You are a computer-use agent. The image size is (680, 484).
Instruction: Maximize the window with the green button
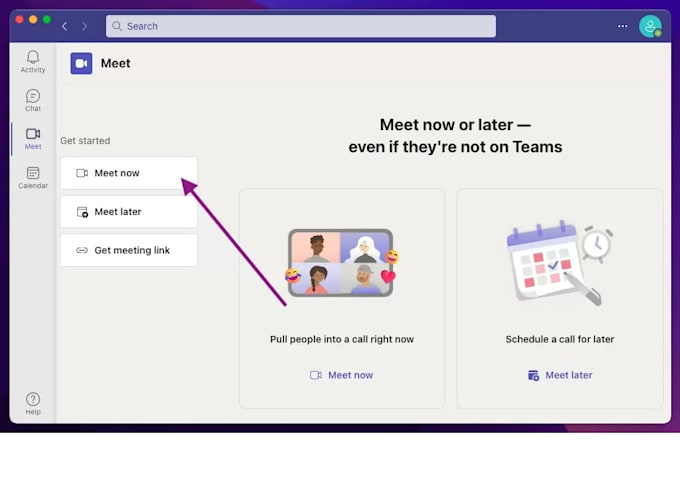[x=47, y=20]
